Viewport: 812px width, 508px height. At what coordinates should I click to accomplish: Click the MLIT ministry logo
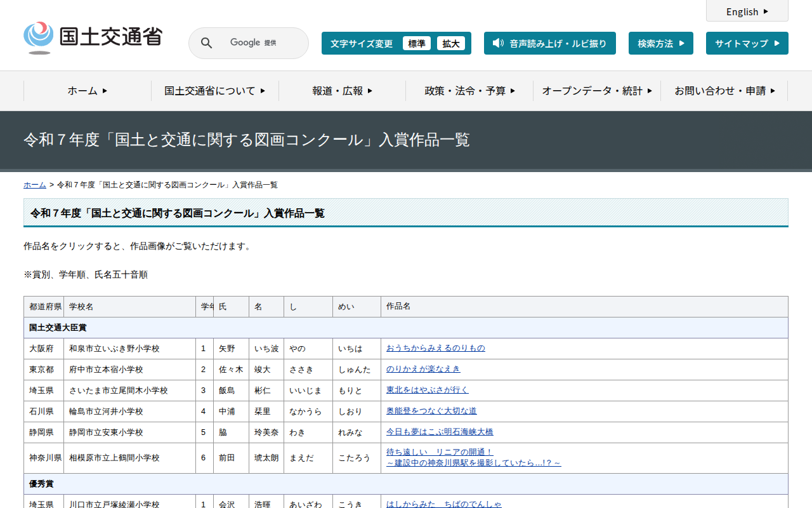(x=93, y=38)
